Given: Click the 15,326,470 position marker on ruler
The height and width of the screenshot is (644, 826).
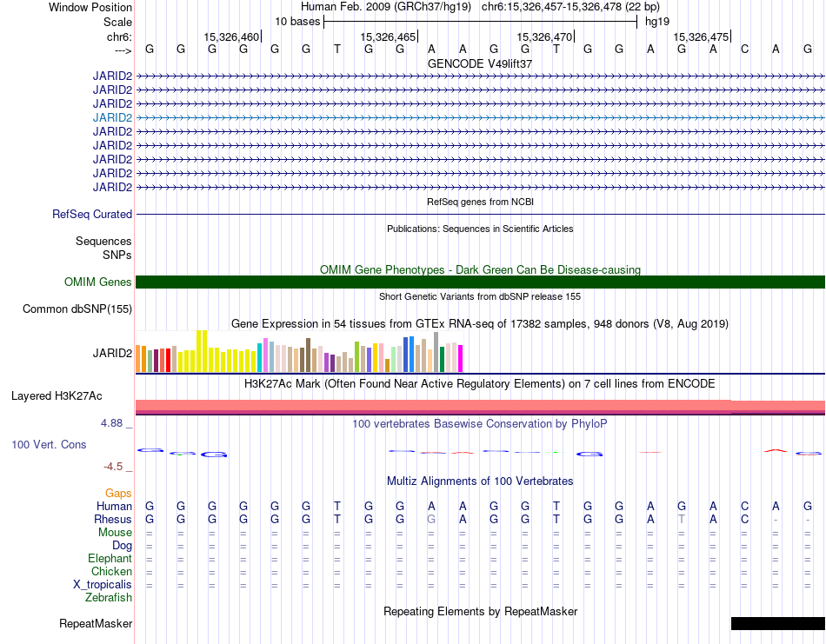Looking at the screenshot, I should coord(545,37).
